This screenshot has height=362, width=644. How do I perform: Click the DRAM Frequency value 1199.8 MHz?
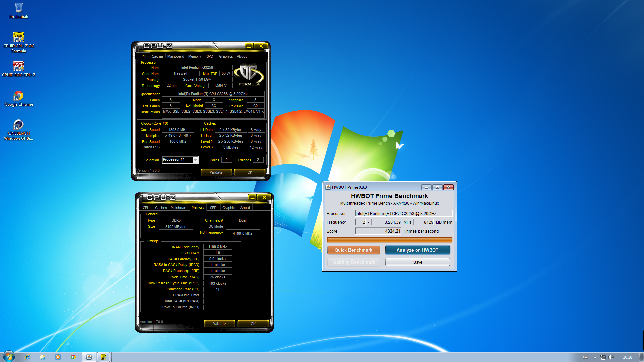(218, 247)
